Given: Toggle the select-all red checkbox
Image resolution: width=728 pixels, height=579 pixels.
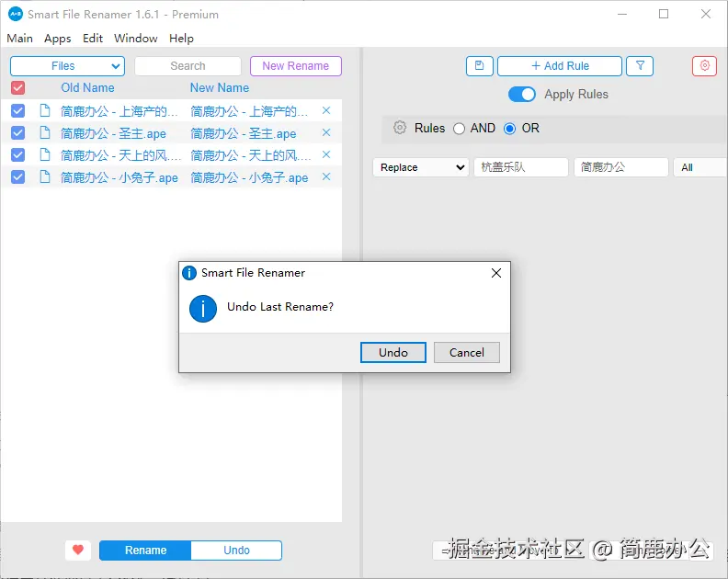Looking at the screenshot, I should tap(18, 87).
